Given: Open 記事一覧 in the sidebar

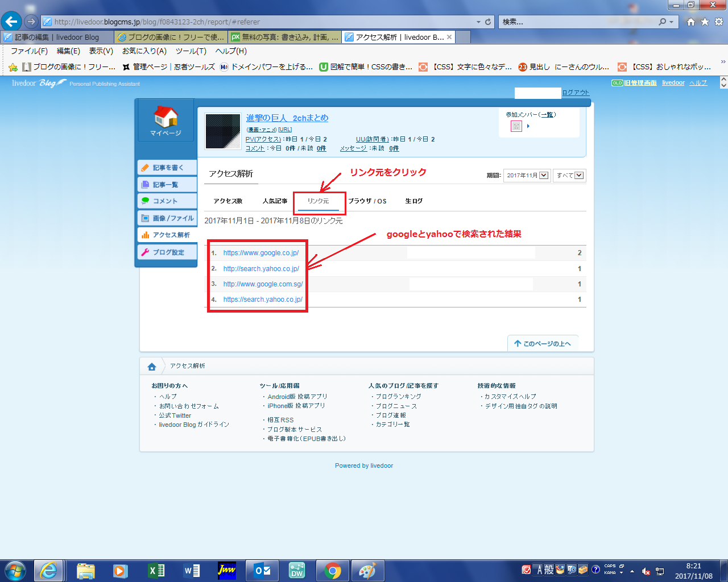Looking at the screenshot, I should (x=167, y=185).
